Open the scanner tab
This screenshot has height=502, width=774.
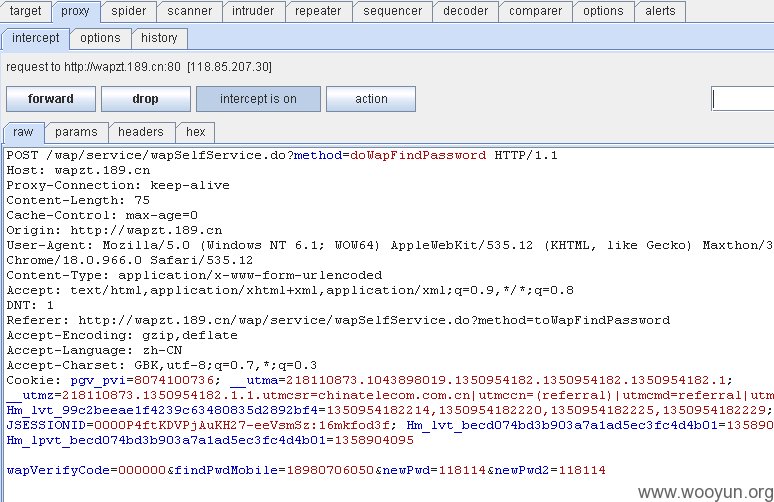tap(190, 11)
